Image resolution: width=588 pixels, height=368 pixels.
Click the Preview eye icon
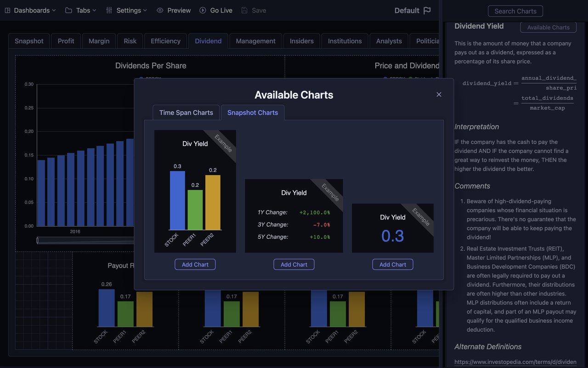coord(160,10)
